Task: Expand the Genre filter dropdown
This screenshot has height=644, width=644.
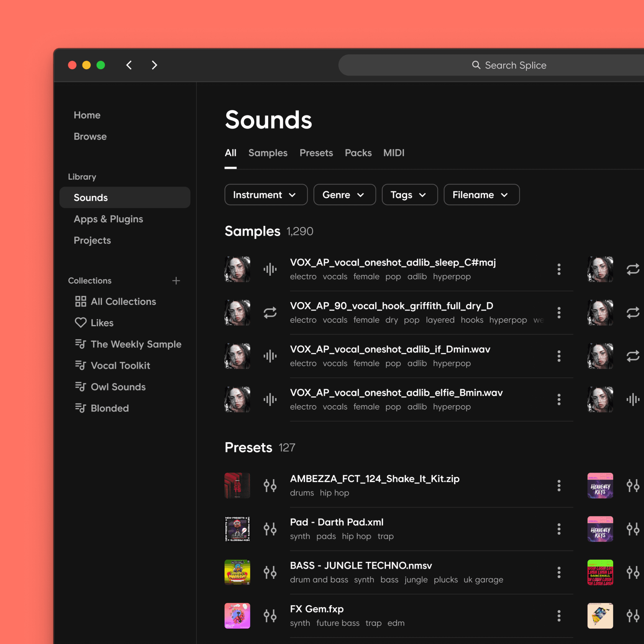Action: (344, 195)
